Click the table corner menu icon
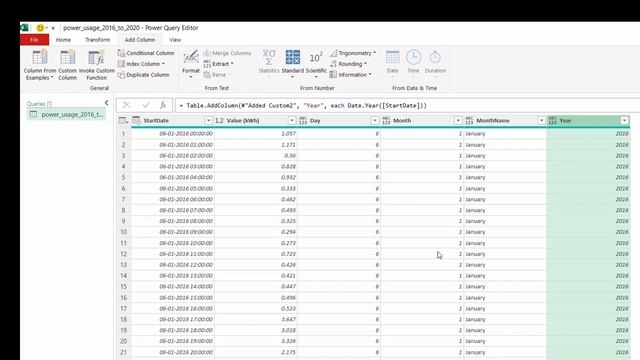This screenshot has height=360, width=640. [123, 120]
